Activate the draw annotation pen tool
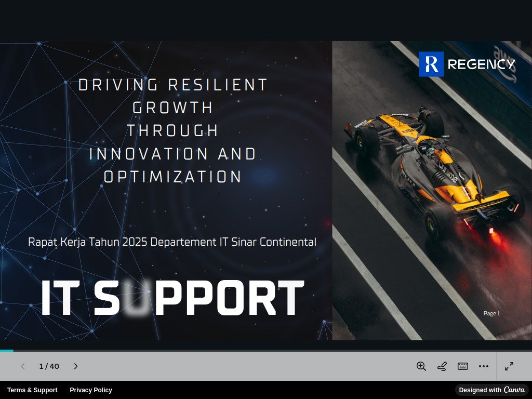 point(442,366)
